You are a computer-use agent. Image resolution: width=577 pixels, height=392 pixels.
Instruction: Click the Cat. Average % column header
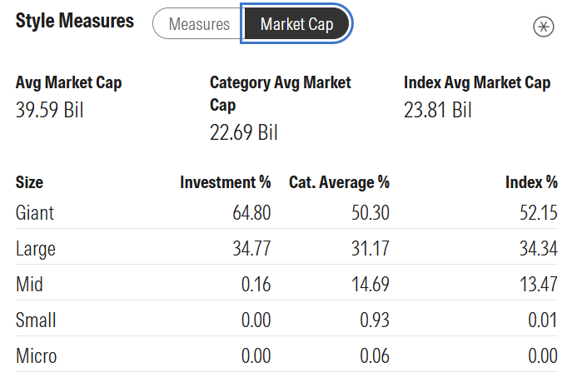339,182
